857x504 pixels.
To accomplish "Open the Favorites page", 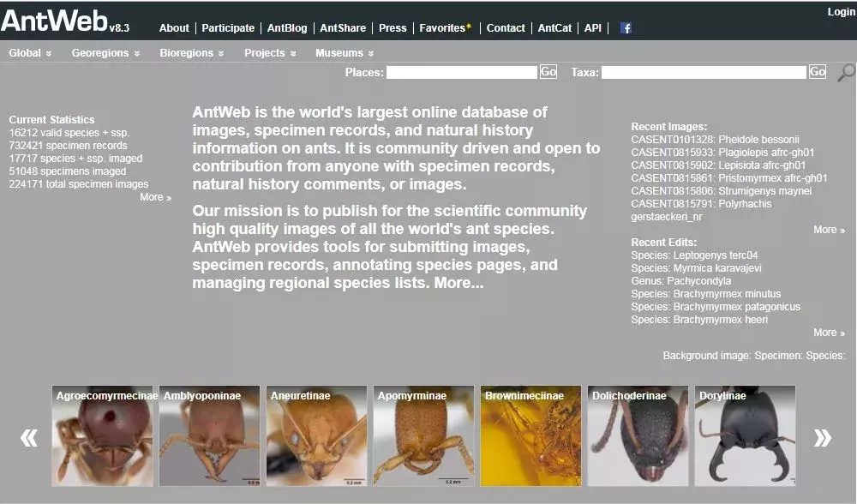I will pos(445,28).
